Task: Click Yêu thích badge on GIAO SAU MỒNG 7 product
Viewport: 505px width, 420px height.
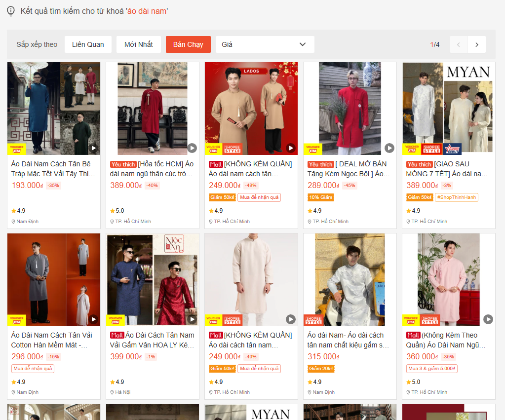Action: pyautogui.click(x=419, y=164)
